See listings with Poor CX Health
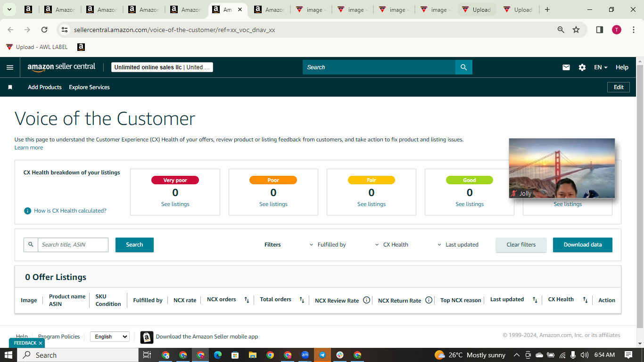 click(x=273, y=204)
